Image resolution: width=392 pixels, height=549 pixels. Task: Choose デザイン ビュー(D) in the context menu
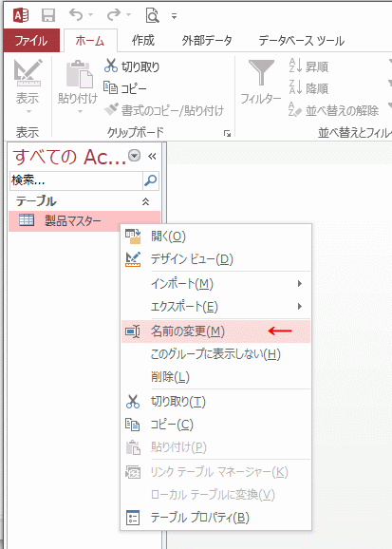tap(216, 259)
